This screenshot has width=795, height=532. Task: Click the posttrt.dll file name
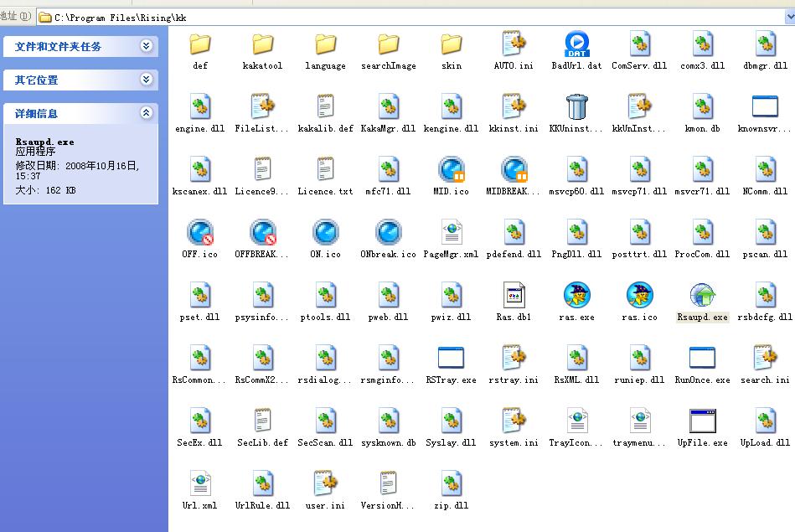(x=640, y=254)
